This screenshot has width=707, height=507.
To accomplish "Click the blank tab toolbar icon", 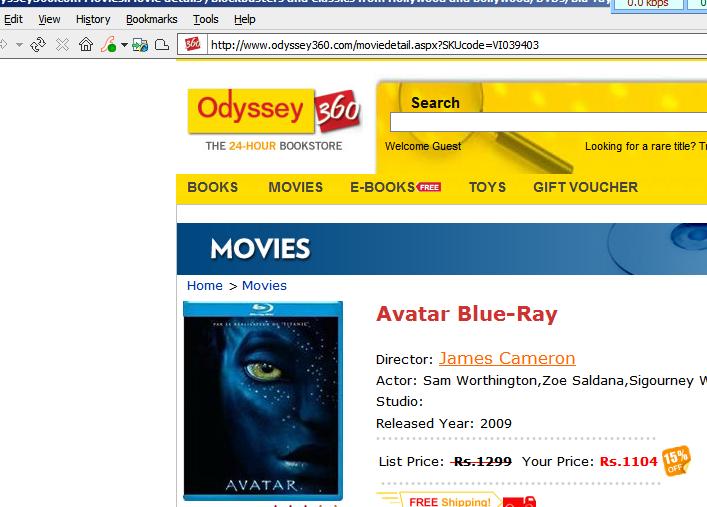I will (162, 45).
